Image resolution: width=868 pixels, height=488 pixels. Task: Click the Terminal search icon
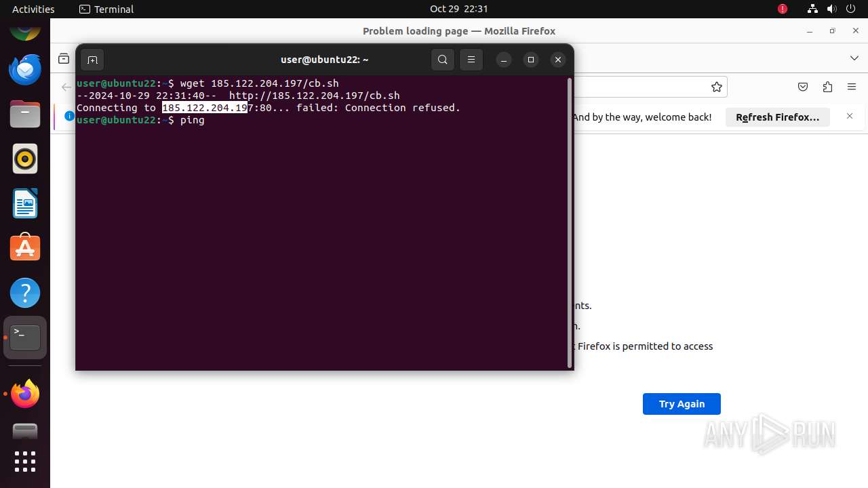(x=443, y=60)
